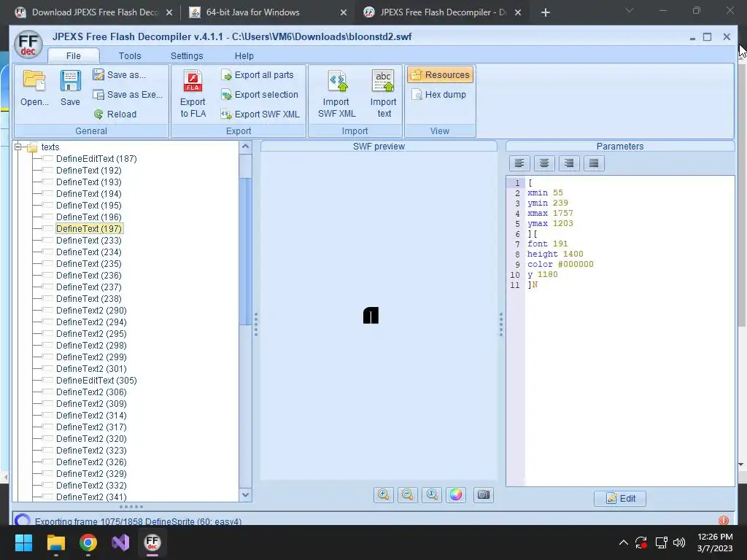The width and height of the screenshot is (747, 560).
Task: Select DefineText2 (332) in tree
Action: pos(91,485)
